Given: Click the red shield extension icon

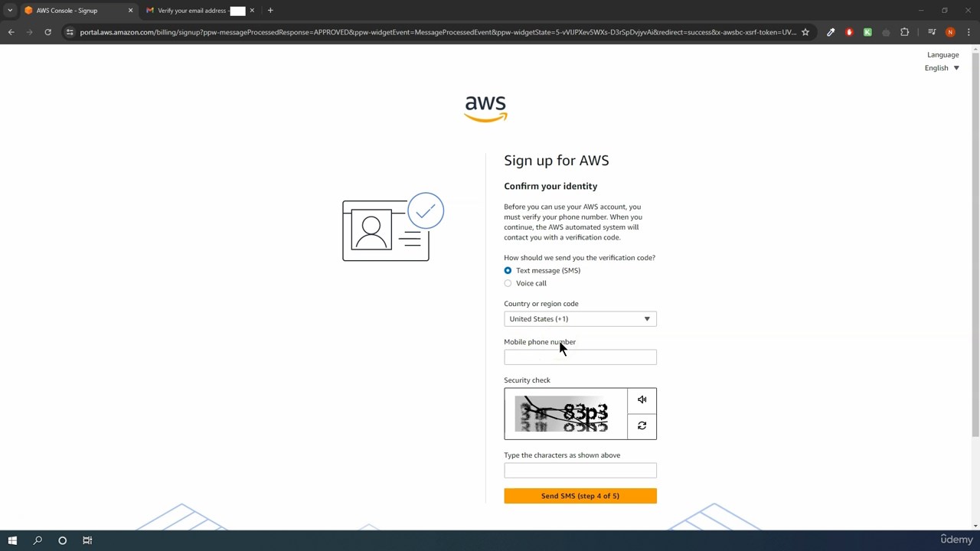Looking at the screenshot, I should (849, 32).
